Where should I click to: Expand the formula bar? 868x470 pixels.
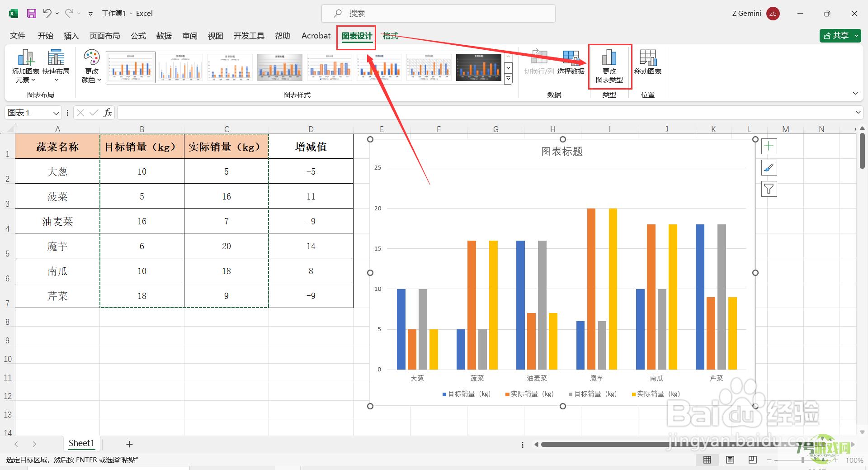click(x=858, y=112)
